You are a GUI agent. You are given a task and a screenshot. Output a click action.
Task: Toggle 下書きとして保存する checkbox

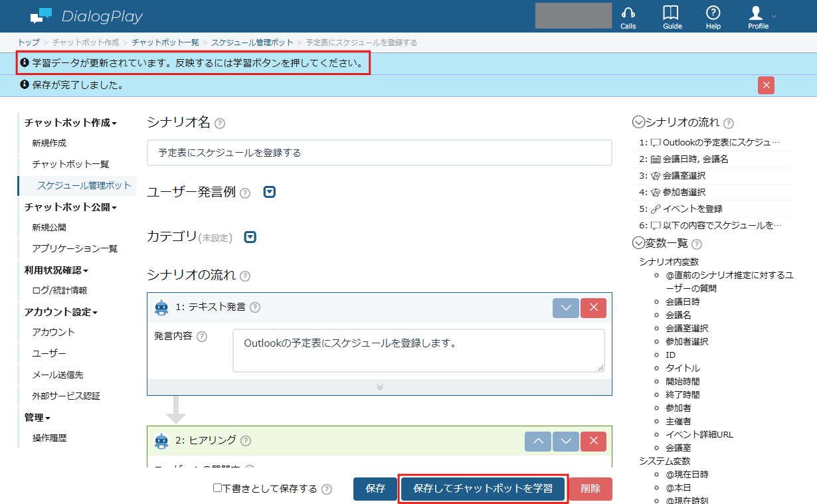[217, 487]
